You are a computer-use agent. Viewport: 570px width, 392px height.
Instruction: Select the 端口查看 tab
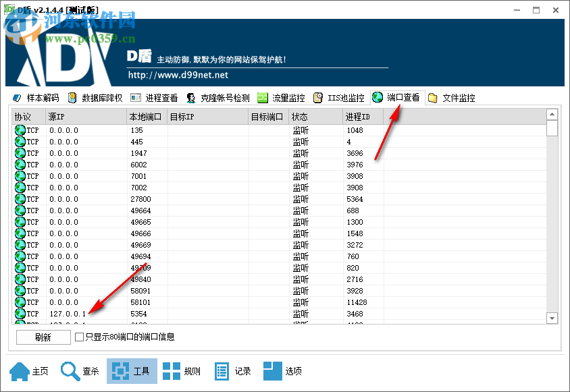click(397, 97)
